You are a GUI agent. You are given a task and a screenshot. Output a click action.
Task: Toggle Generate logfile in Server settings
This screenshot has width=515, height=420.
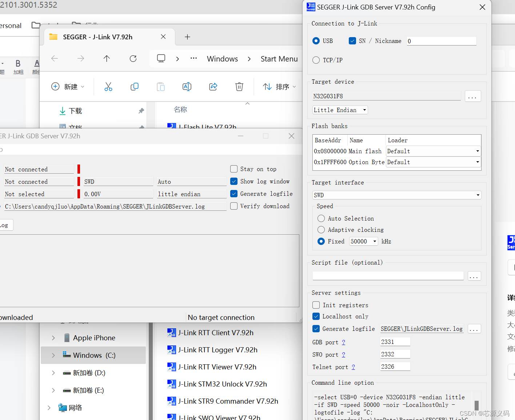pos(316,329)
